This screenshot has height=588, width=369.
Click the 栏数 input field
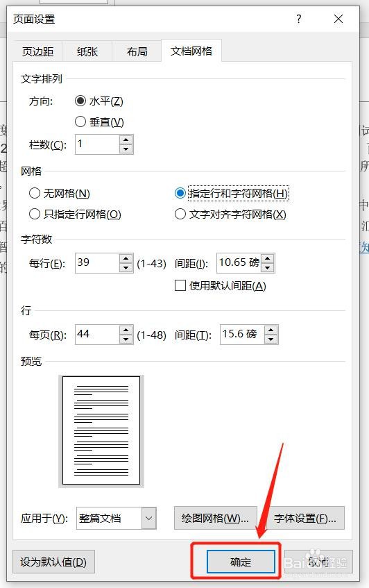pos(97,144)
